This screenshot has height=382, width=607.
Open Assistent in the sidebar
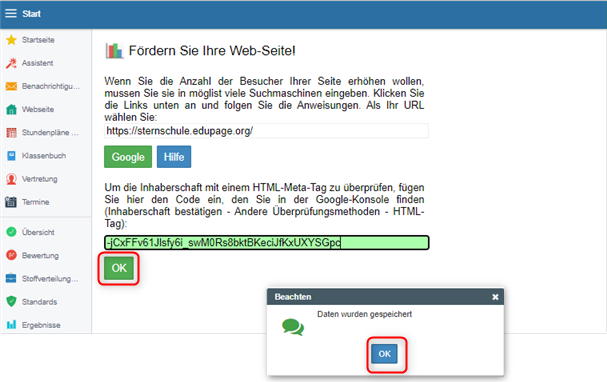tap(38, 63)
